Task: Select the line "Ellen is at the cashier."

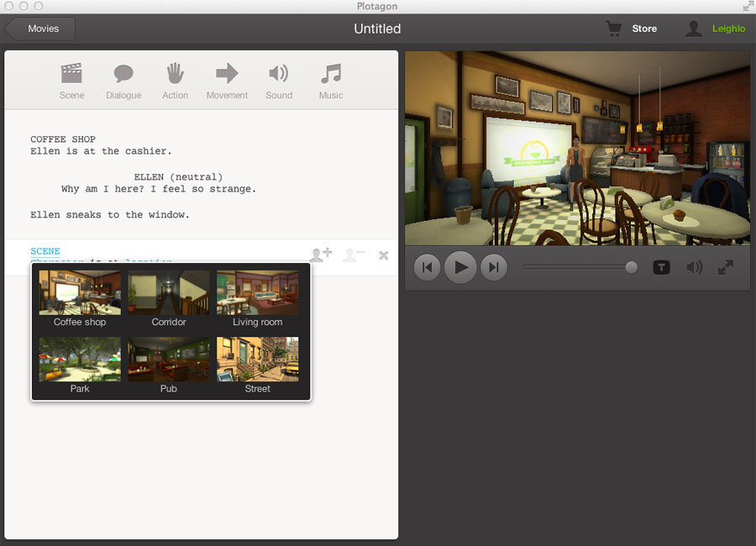Action: [101, 151]
